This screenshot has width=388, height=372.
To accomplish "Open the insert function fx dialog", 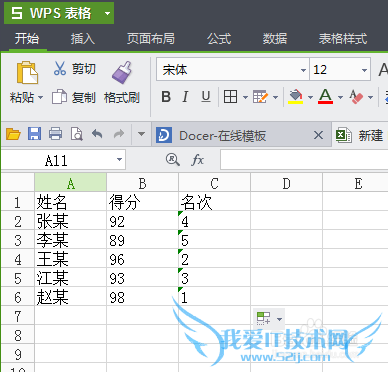I will pos(197,160).
